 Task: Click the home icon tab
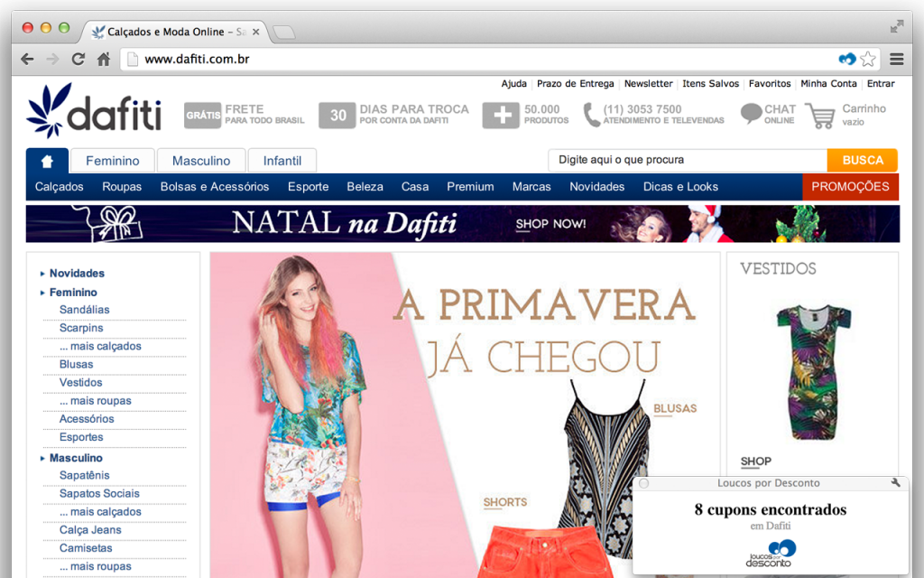pos(47,161)
